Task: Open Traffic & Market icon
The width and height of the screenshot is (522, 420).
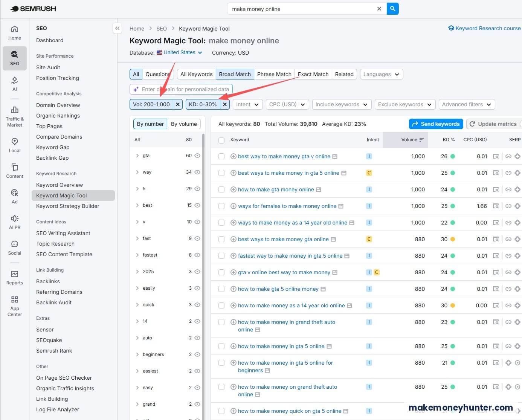Action: coord(14,110)
